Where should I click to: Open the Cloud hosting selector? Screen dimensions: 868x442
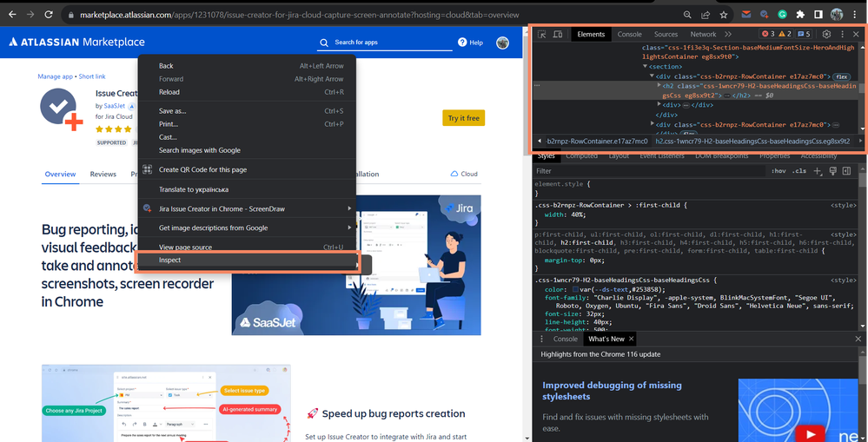[464, 174]
